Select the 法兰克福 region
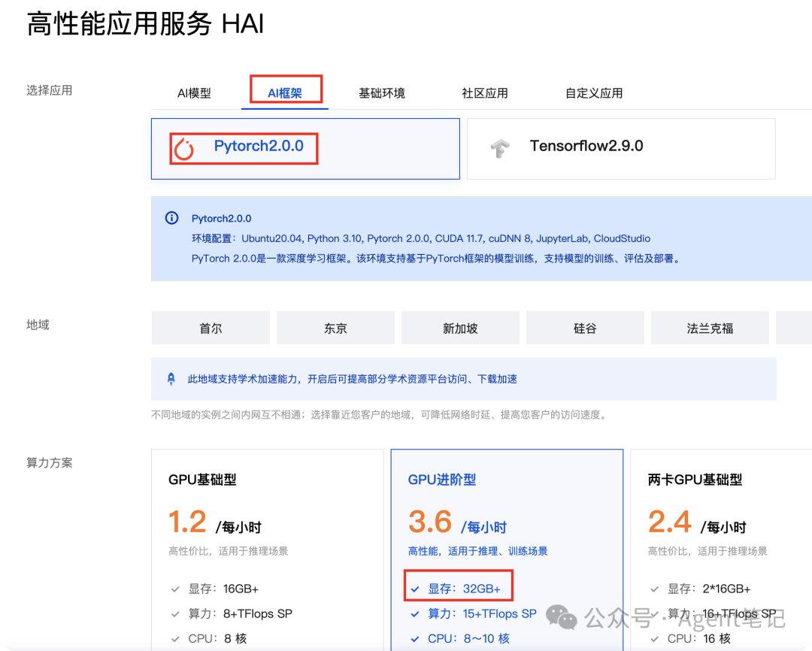Screen dimensions: 812x651 (x=710, y=328)
